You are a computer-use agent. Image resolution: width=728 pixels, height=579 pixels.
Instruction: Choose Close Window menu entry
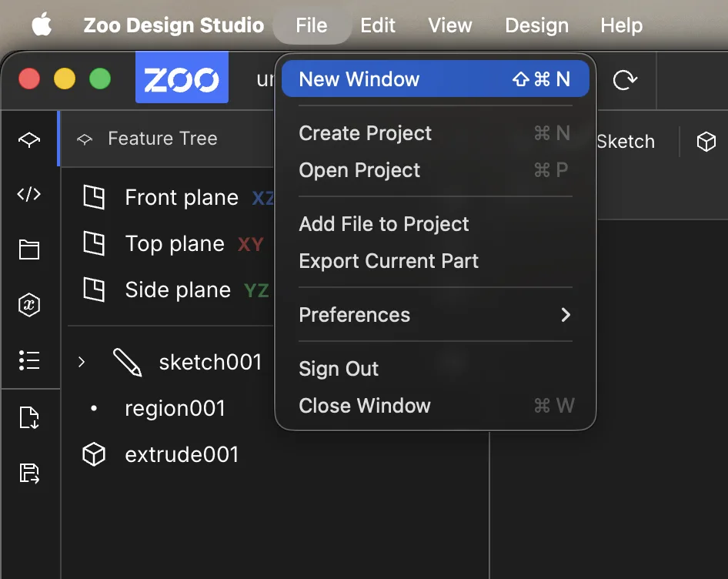[435, 406]
